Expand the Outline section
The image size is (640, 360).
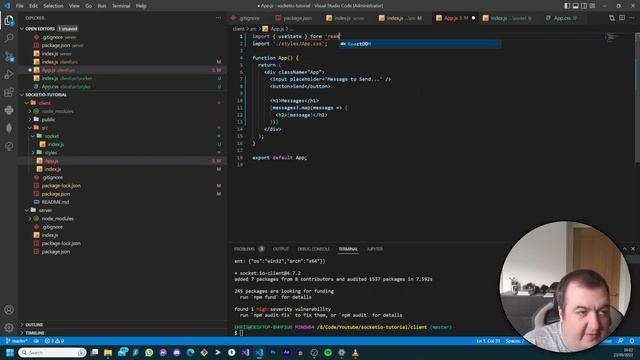pos(22,324)
